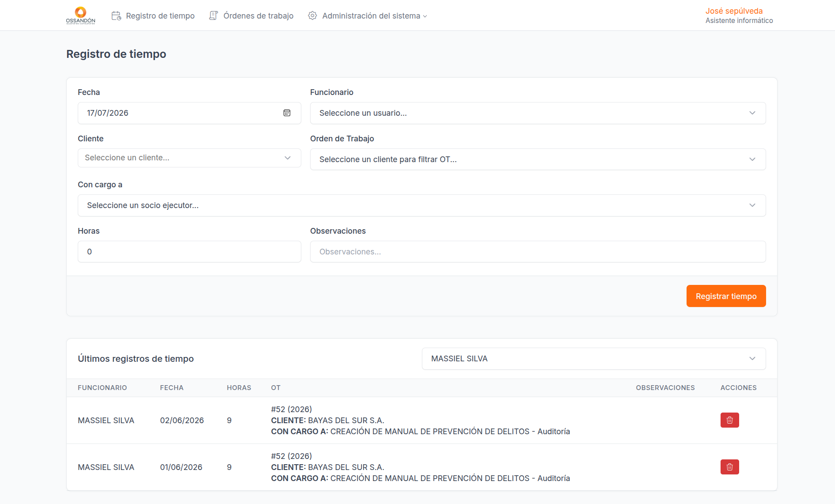Open the Orden de Trabajo dropdown

point(538,159)
